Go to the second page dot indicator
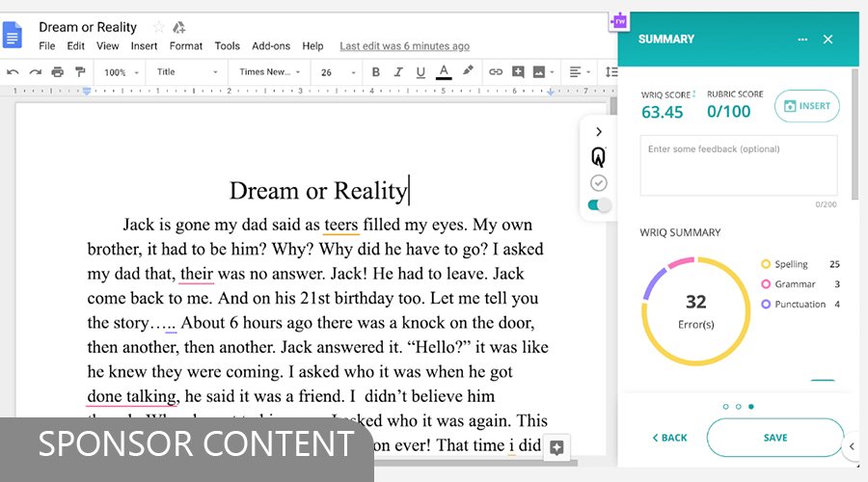This screenshot has width=868, height=482. 739,407
